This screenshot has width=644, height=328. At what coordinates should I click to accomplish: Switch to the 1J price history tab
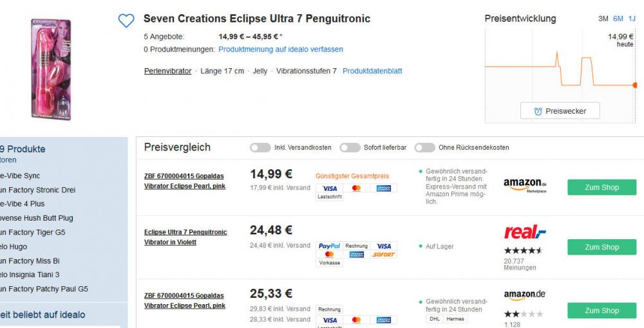click(x=632, y=19)
